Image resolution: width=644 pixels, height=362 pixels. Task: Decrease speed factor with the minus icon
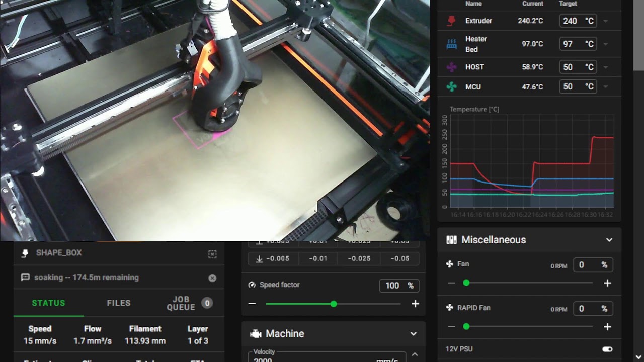252,304
